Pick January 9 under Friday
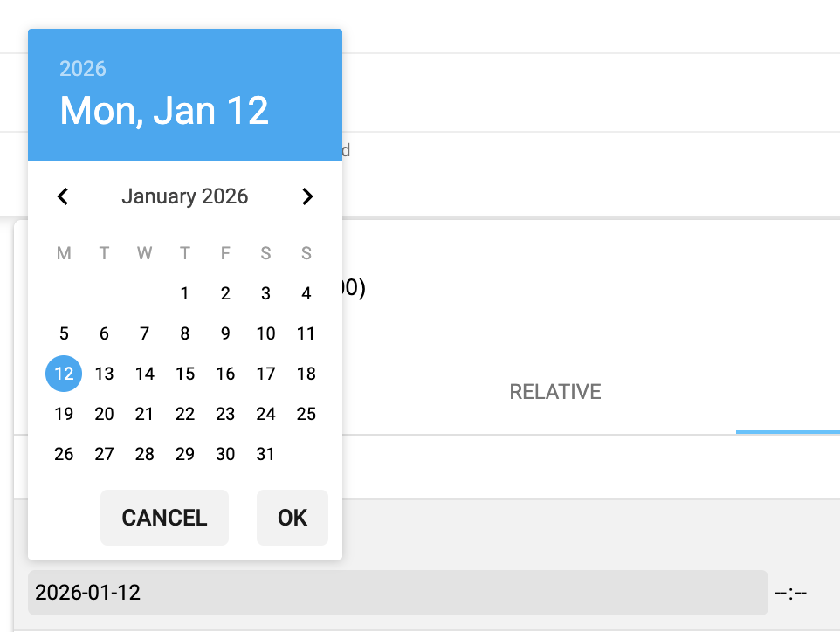 click(225, 333)
